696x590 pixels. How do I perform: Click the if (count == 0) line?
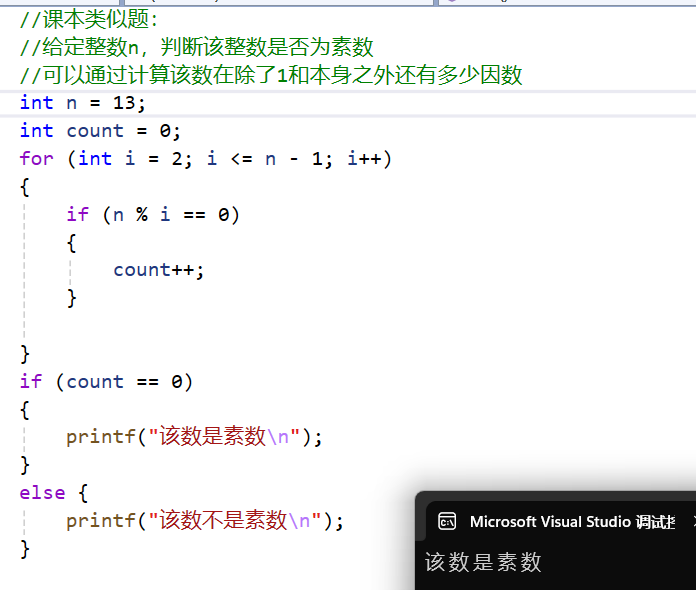click(106, 382)
